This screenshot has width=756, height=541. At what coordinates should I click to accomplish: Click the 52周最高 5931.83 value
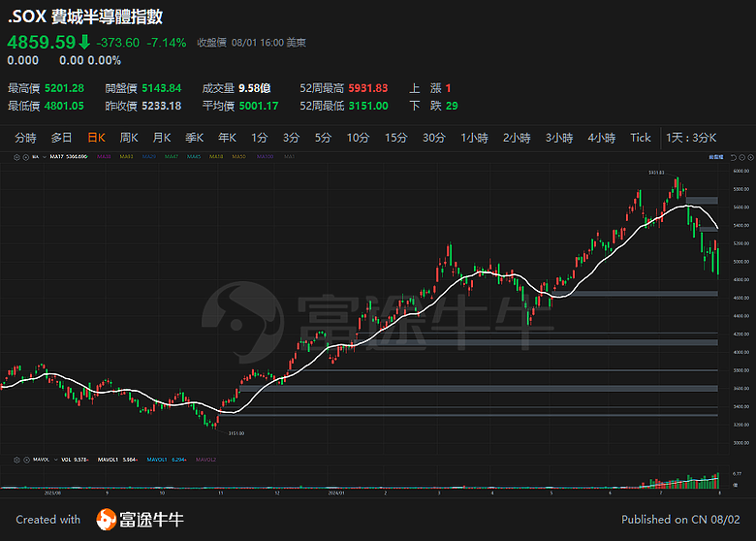click(x=368, y=88)
